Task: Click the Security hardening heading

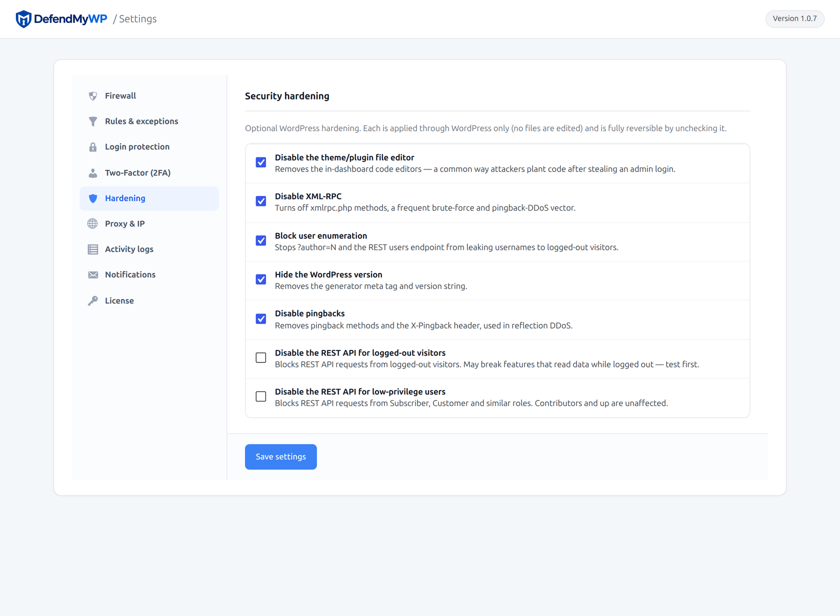Action: (x=287, y=96)
